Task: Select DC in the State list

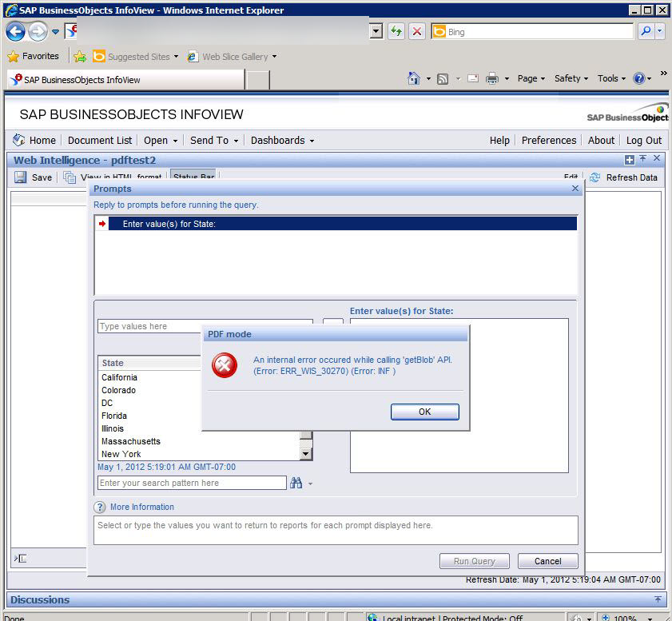Action: [x=107, y=403]
